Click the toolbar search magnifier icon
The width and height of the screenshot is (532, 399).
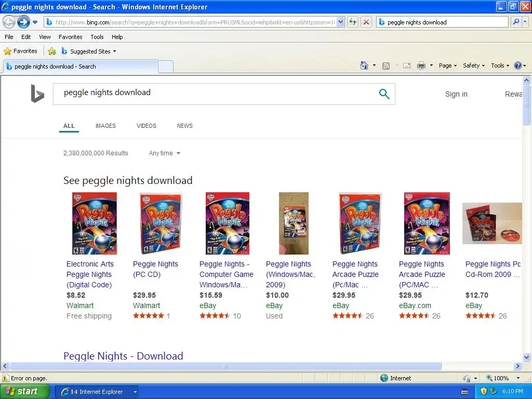coord(516,22)
